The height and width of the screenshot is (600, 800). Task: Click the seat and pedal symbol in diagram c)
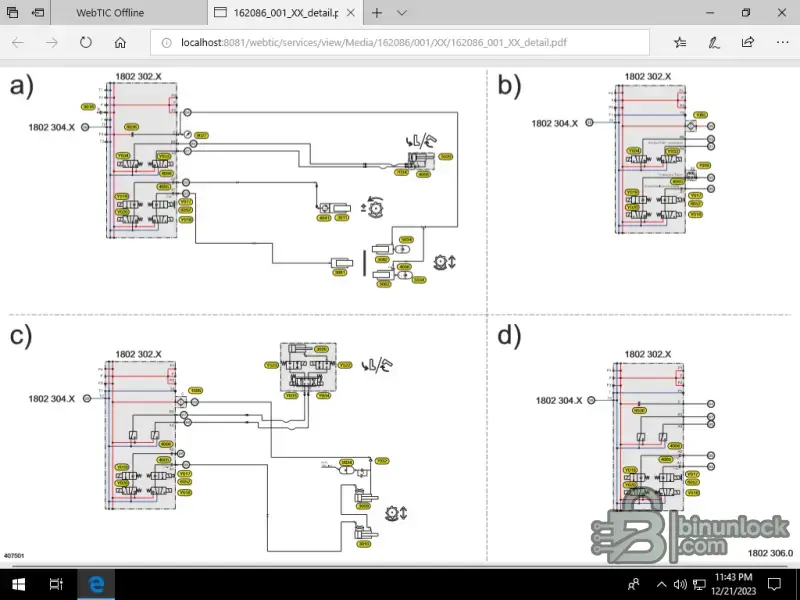[x=377, y=365]
